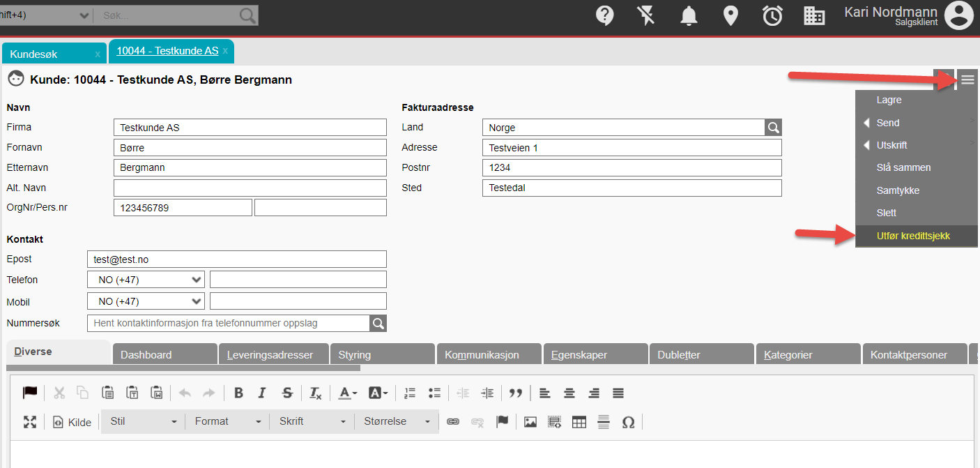The height and width of the screenshot is (468, 980).
Task: Insert an image
Action: coord(530,421)
